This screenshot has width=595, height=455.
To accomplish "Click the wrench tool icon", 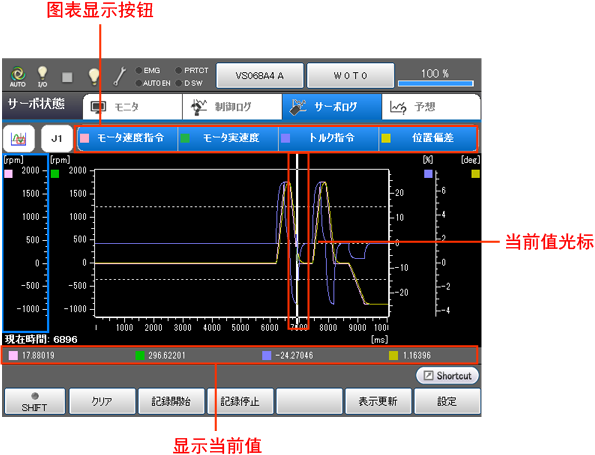I will 120,76.
